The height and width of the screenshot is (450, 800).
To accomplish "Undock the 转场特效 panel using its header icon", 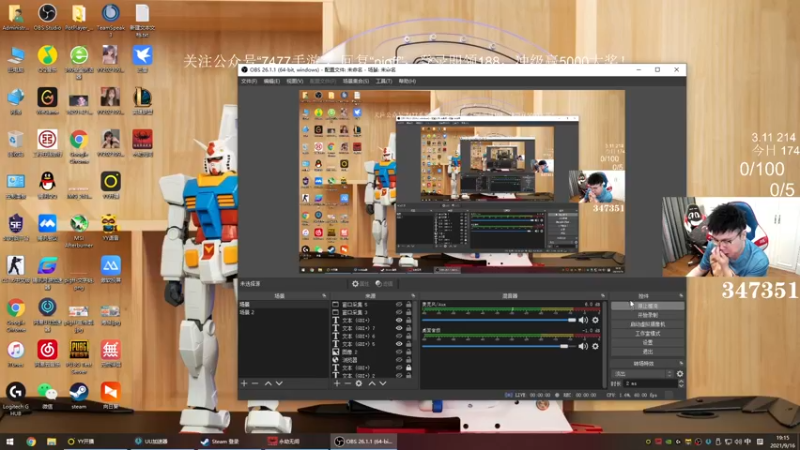I will click(681, 363).
